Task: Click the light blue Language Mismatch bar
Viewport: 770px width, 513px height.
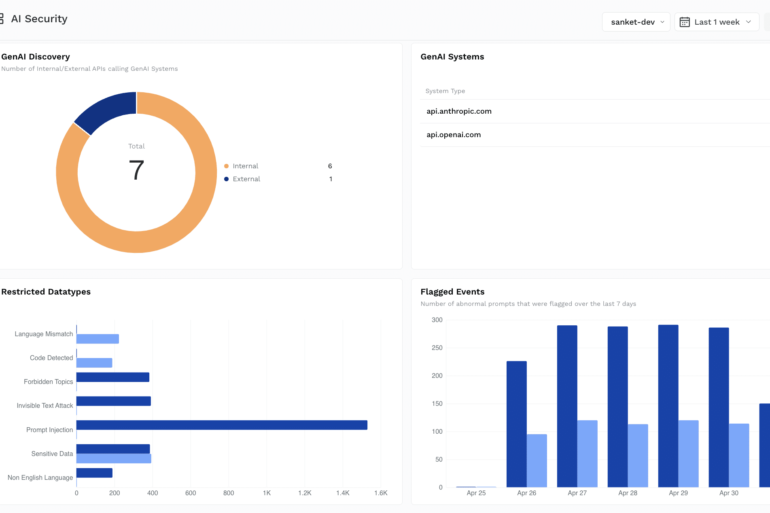Action: click(97, 339)
